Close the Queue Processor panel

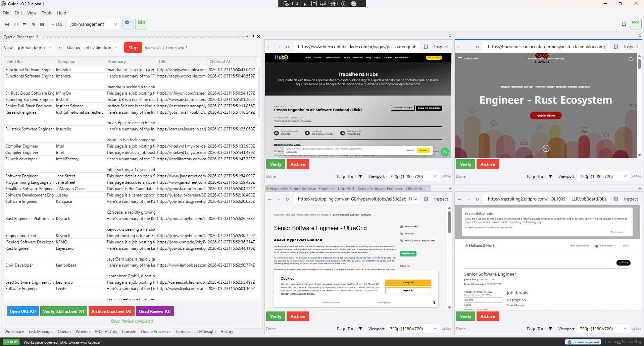pos(258,37)
